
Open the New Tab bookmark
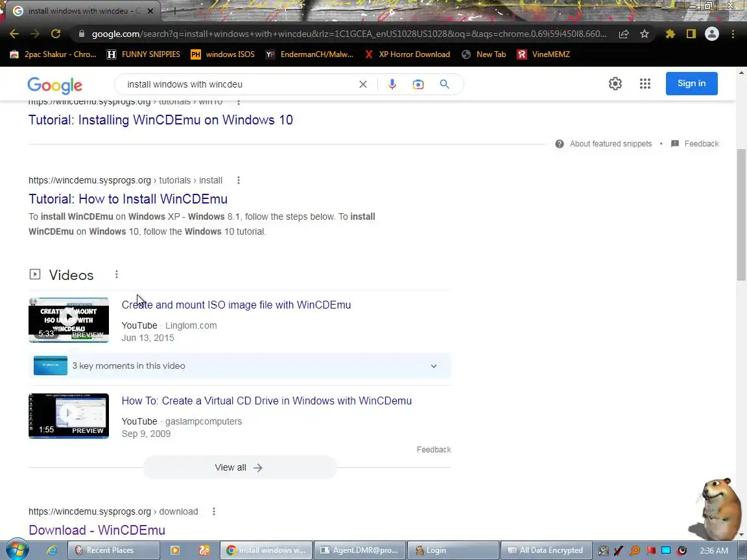pos(484,54)
